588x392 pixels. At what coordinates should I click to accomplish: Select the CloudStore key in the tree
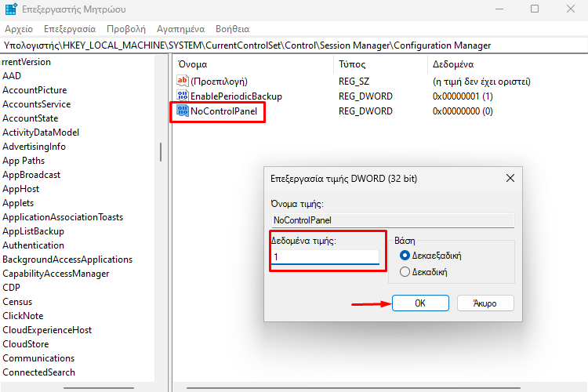tap(26, 344)
